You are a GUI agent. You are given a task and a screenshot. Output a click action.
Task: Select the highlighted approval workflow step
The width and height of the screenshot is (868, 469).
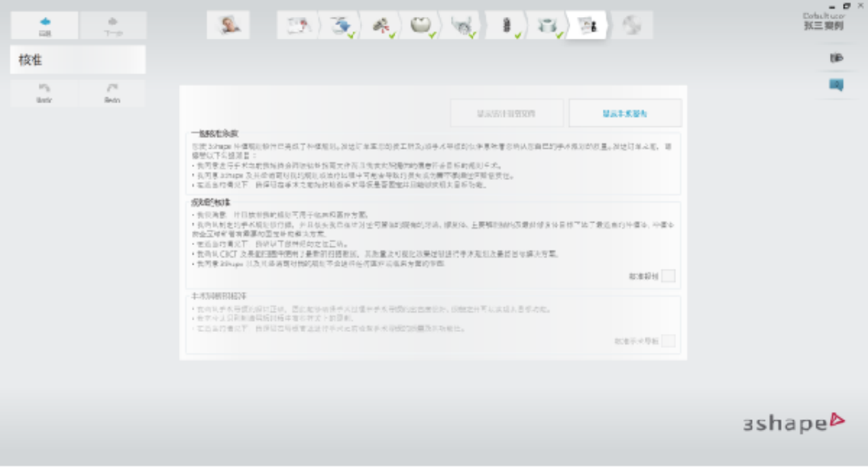pyautogui.click(x=587, y=26)
